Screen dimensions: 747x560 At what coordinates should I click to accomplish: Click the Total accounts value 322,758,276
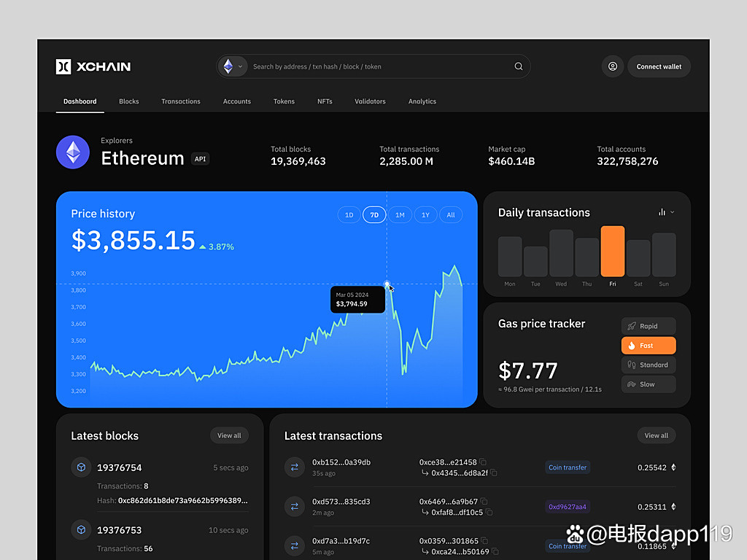point(627,161)
